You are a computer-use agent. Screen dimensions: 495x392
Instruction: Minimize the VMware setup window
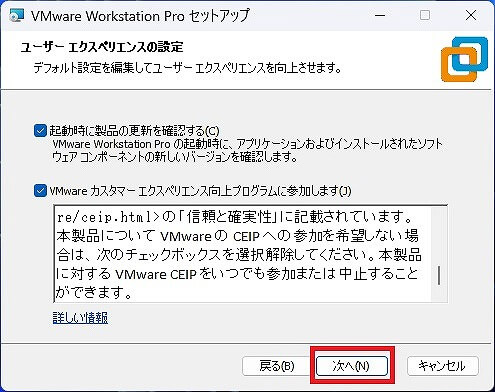point(380,15)
